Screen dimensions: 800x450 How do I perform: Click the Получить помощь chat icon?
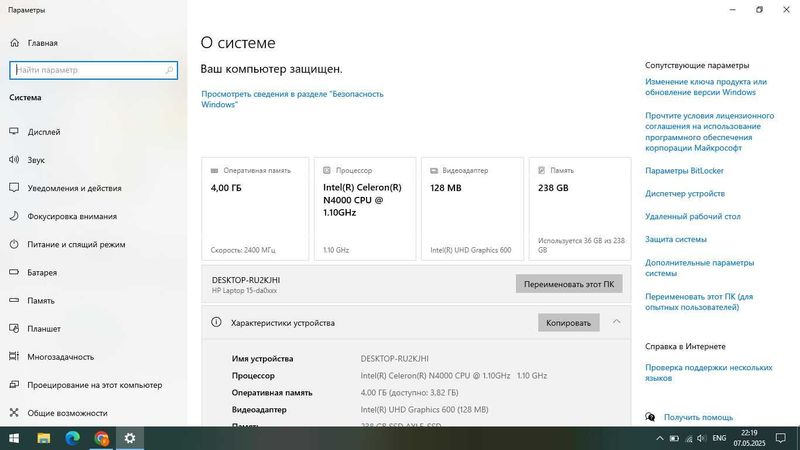(650, 417)
